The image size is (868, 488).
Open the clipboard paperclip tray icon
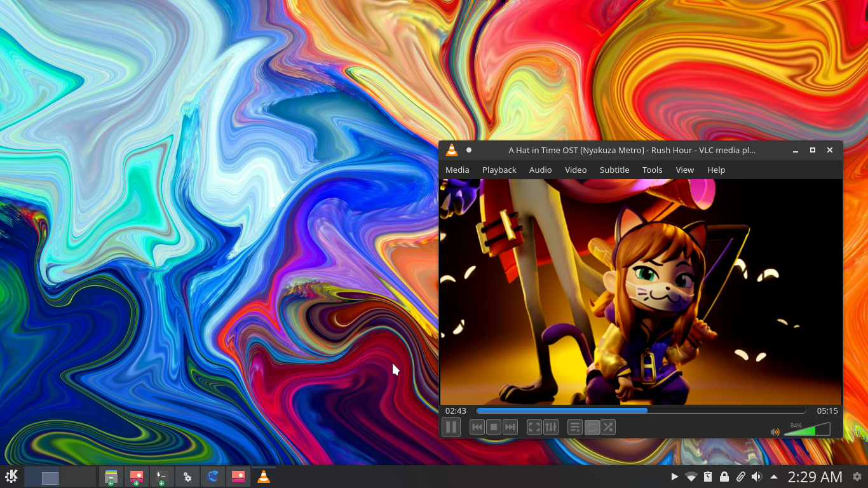pyautogui.click(x=741, y=477)
